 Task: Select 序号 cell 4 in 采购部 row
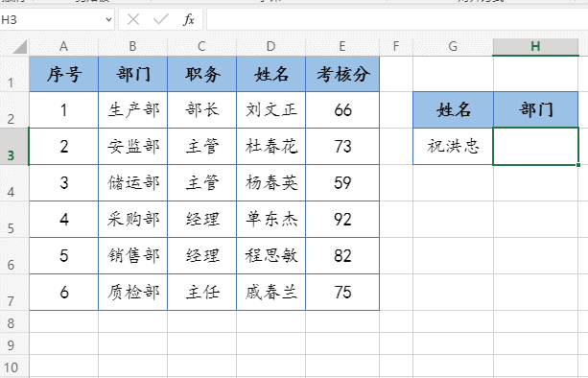pos(63,219)
